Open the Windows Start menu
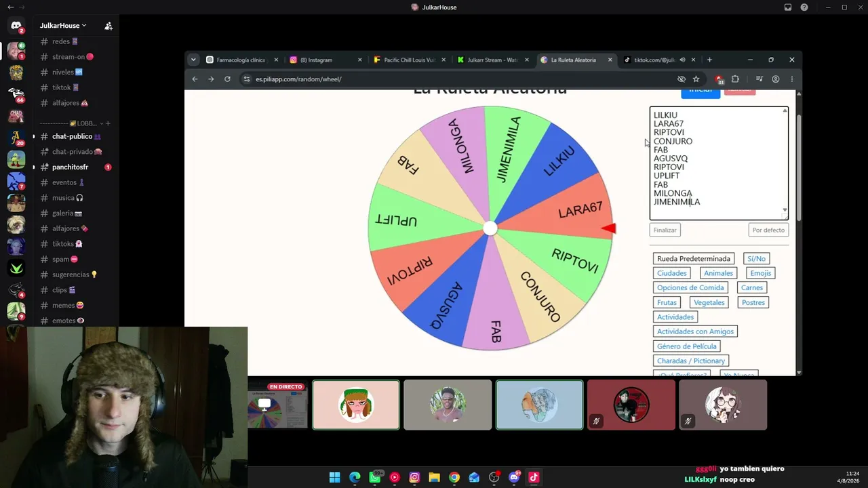The width and height of the screenshot is (868, 488). tap(334, 477)
